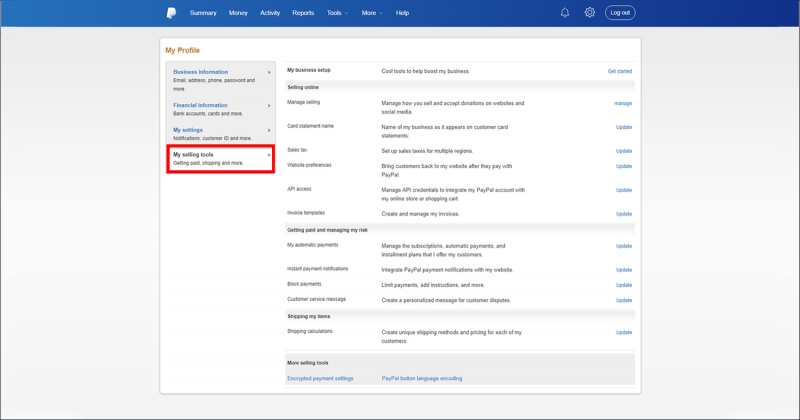Open Encrypted payment settings link
This screenshot has width=800, height=420.
[x=320, y=379]
